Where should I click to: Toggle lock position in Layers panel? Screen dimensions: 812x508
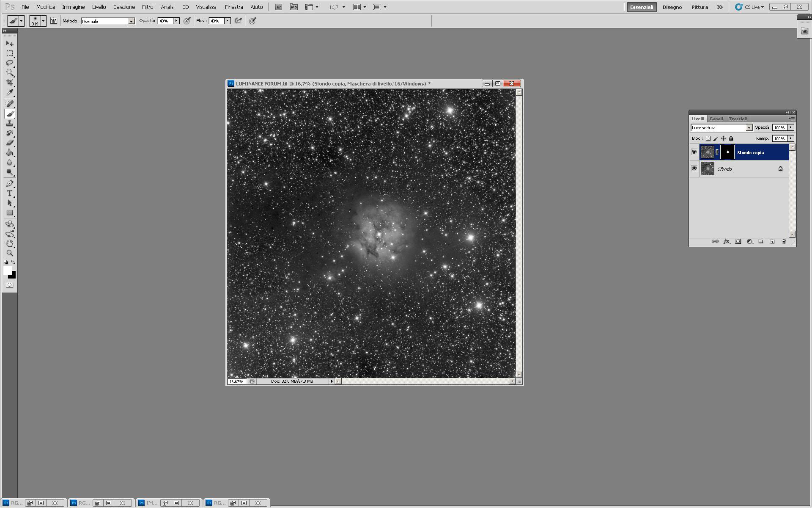tap(724, 138)
